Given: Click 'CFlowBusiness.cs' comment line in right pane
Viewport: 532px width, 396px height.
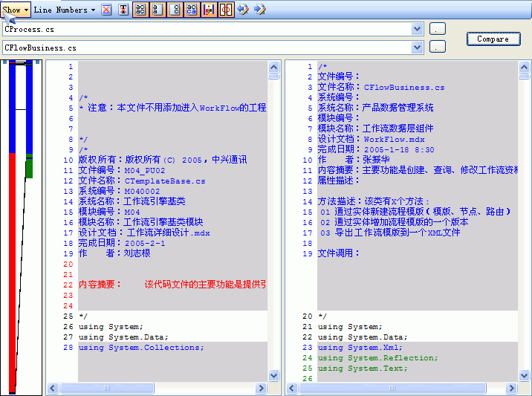Looking at the screenshot, I should [381, 87].
